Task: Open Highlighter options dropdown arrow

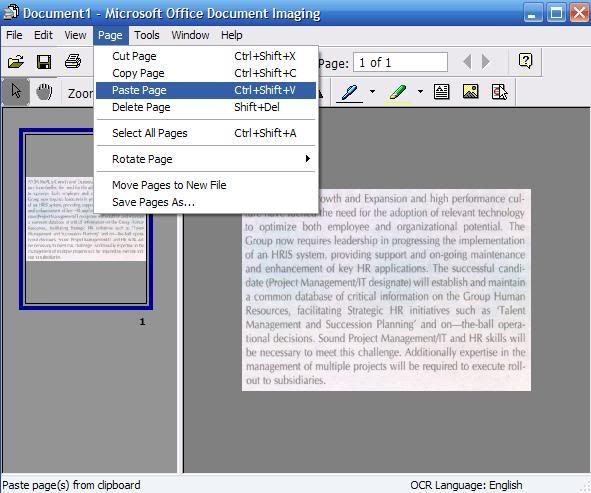Action: (x=420, y=92)
